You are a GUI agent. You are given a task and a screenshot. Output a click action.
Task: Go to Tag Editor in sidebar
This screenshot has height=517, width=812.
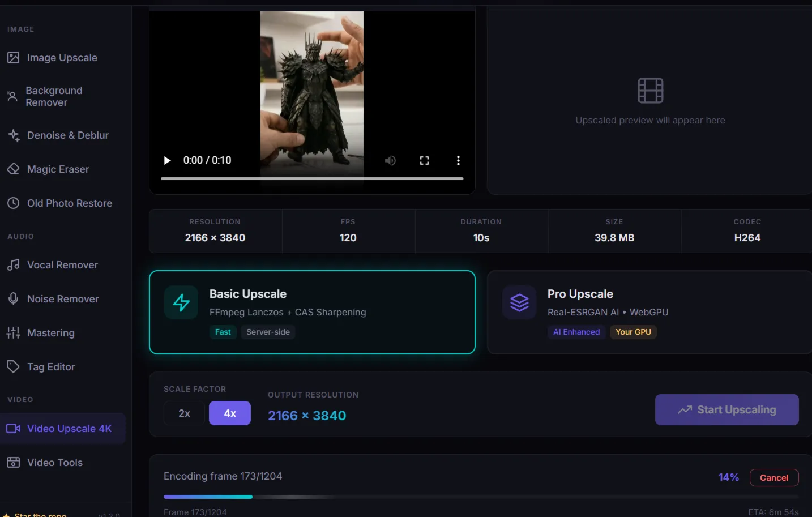click(x=62, y=367)
